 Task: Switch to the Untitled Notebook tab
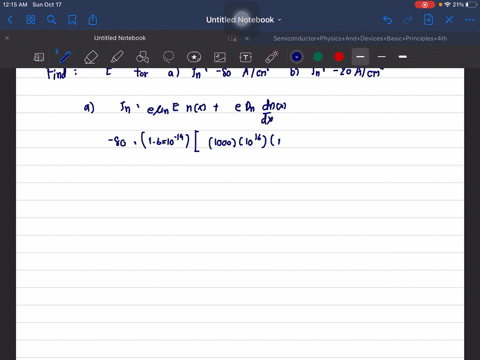point(120,38)
